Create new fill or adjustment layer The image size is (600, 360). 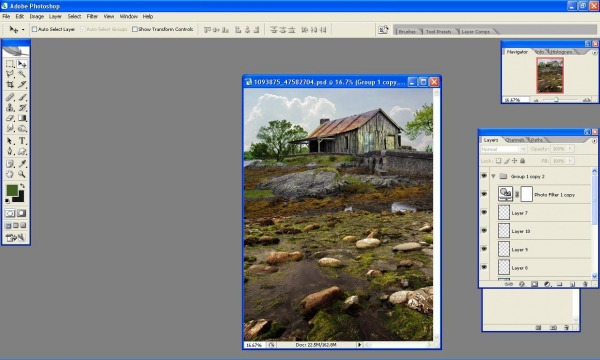(x=547, y=284)
